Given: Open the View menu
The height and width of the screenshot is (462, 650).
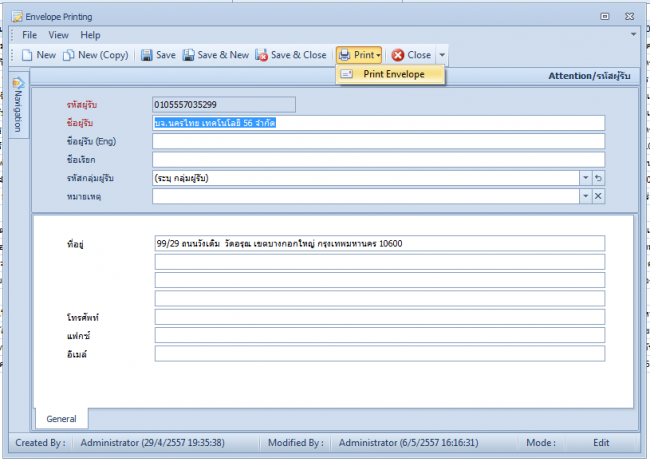Looking at the screenshot, I should coord(58,35).
